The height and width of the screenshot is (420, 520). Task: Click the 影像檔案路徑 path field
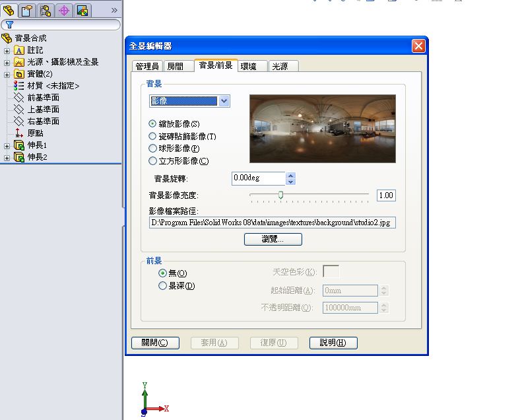coord(273,223)
